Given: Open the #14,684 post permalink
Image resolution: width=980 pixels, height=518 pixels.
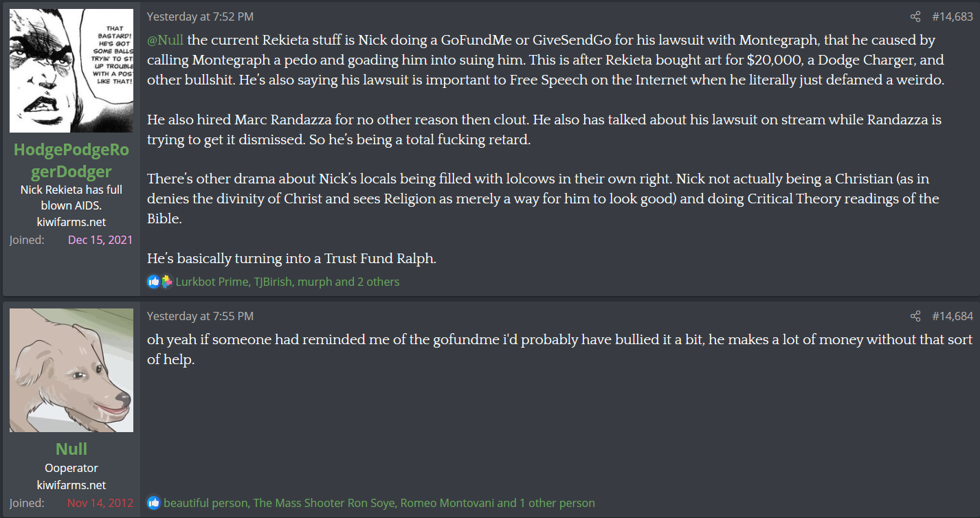Looking at the screenshot, I should pos(953,316).
